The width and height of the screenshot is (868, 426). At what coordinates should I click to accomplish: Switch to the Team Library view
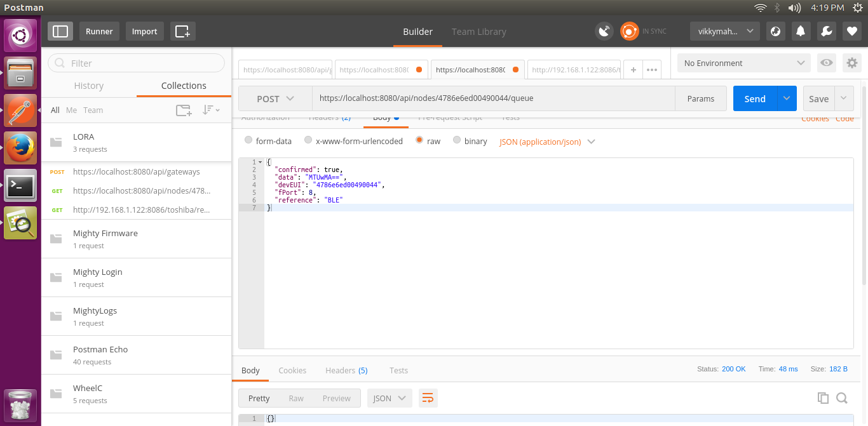point(478,31)
